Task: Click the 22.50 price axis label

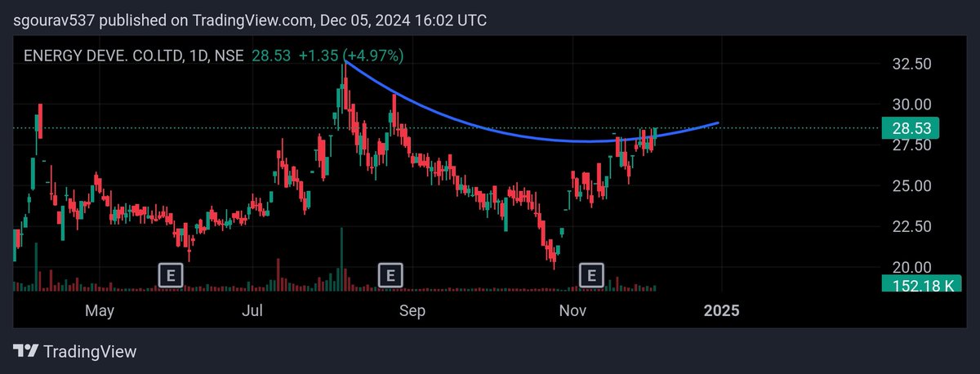Action: (x=912, y=227)
